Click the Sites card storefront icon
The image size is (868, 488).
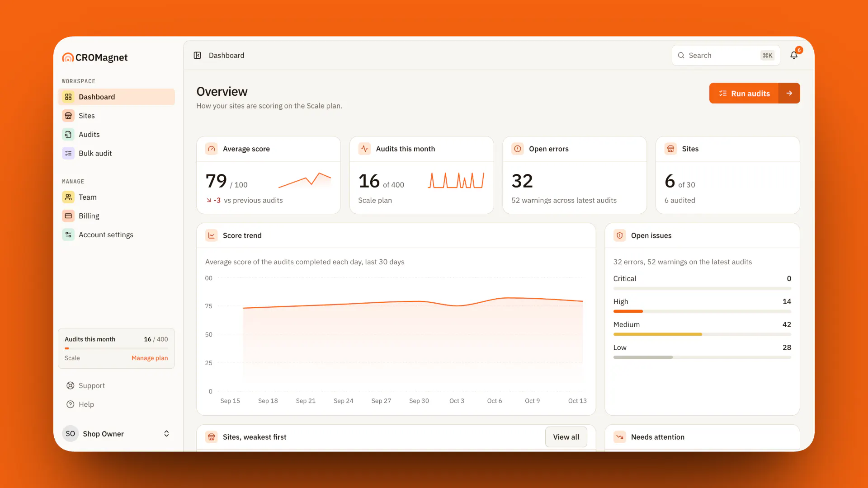[x=670, y=149]
